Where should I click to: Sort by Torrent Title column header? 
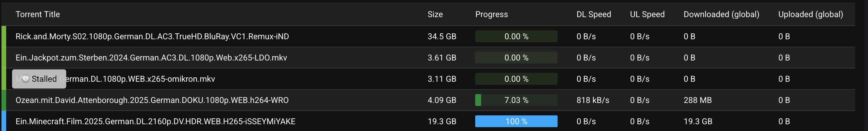coord(38,14)
